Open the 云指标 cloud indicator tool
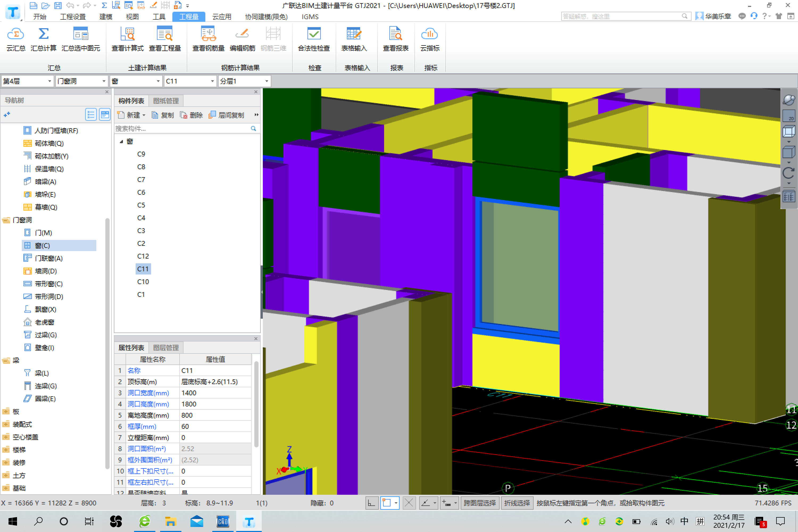The width and height of the screenshot is (798, 532). pyautogui.click(x=430, y=34)
